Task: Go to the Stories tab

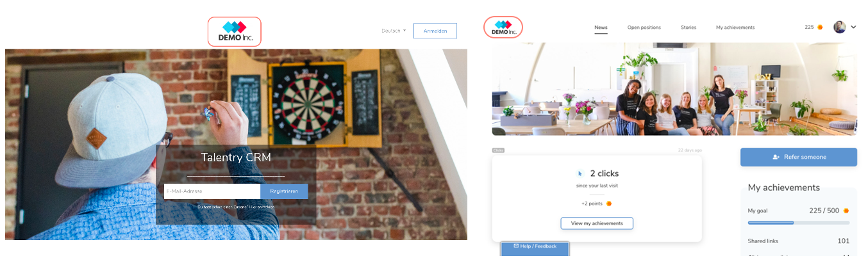Action: pyautogui.click(x=689, y=28)
